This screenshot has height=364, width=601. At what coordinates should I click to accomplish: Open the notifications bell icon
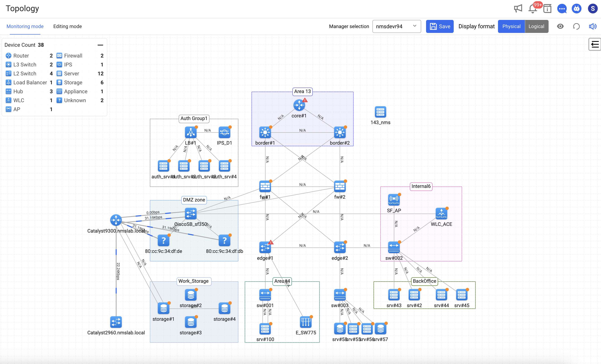(x=533, y=9)
